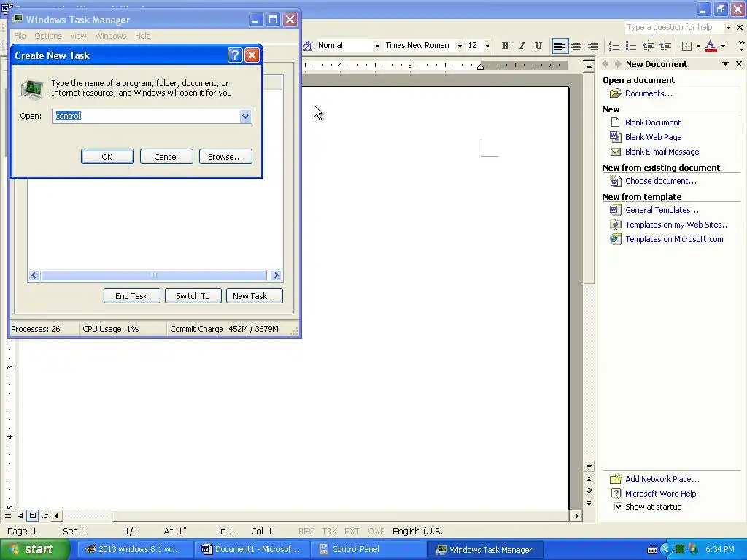747x560 pixels.
Task: Open the border style dropdown arrow
Action: 698,46
